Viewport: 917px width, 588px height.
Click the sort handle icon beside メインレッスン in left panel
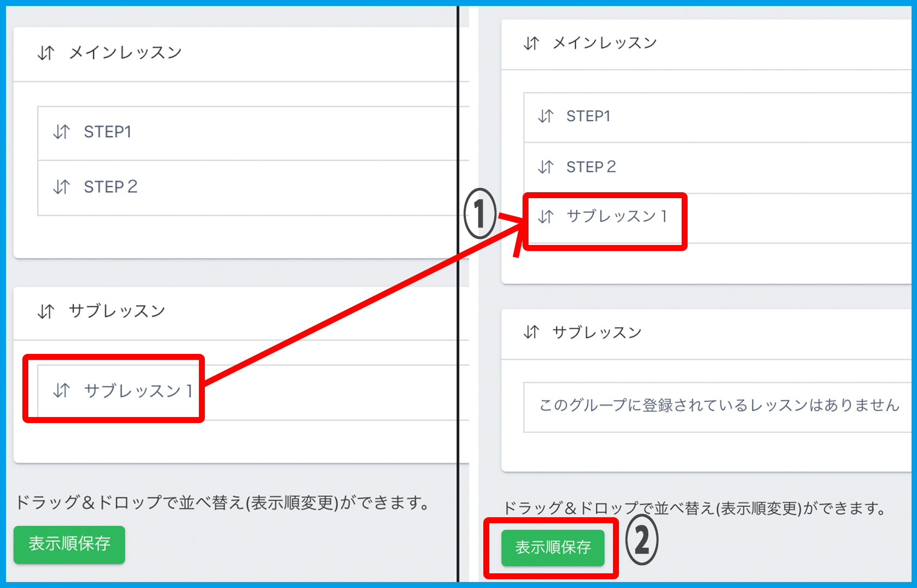[x=46, y=53]
